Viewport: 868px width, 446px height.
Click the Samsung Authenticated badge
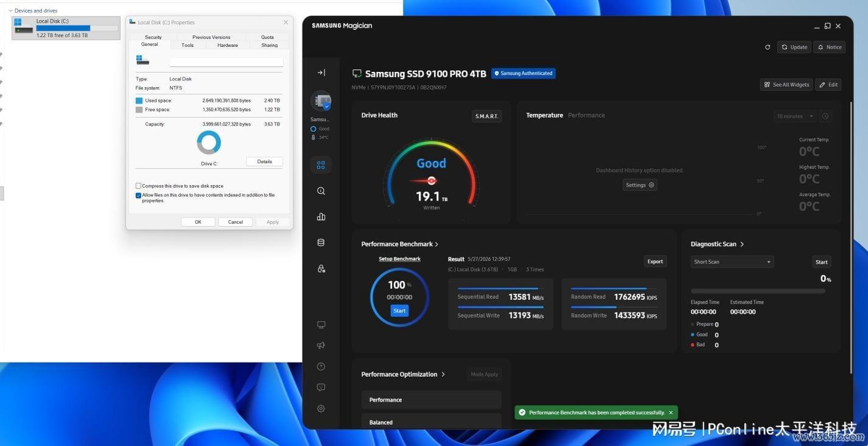click(x=523, y=73)
